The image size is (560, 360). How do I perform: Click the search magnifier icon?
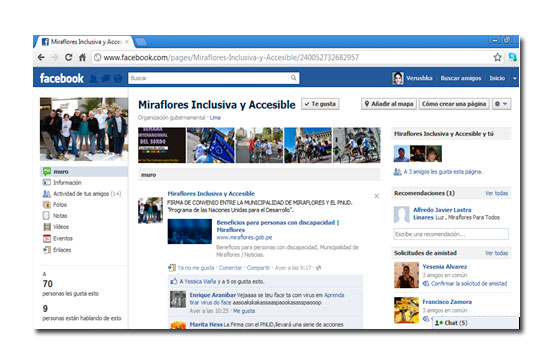pyautogui.click(x=293, y=78)
